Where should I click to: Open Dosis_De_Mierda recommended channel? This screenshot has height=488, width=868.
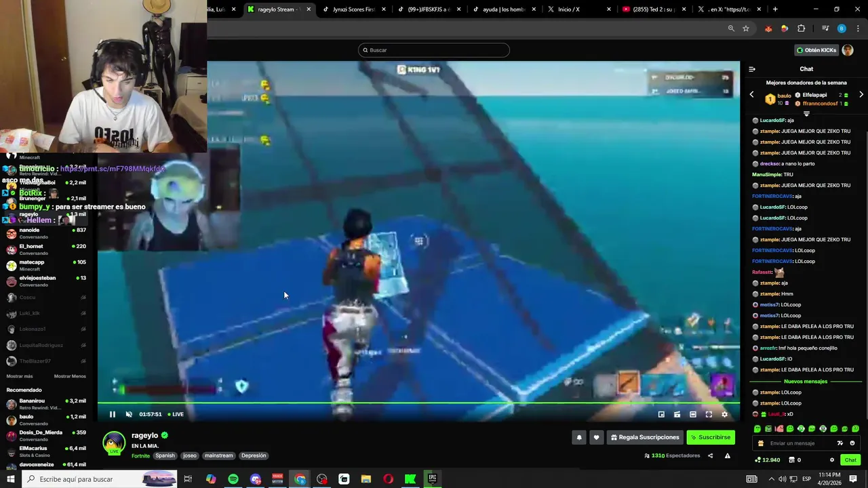point(47,436)
